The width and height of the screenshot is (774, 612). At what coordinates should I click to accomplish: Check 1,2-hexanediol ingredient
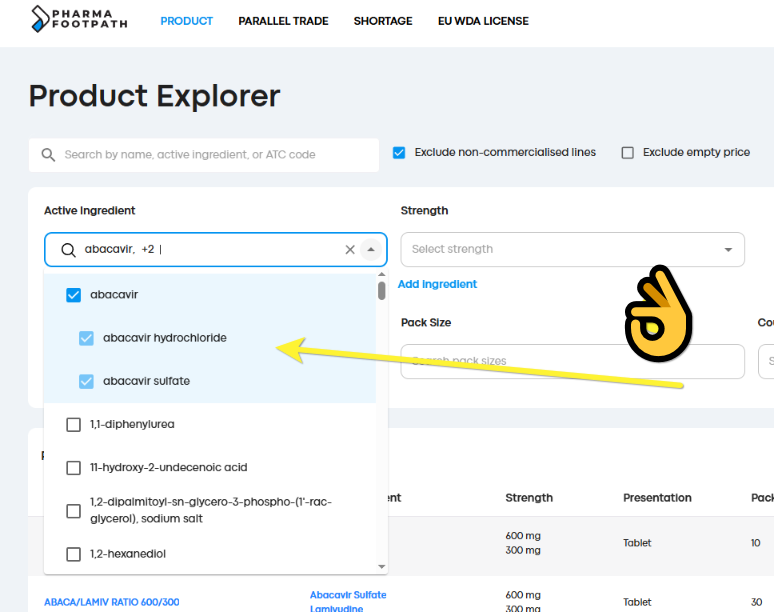click(x=74, y=554)
